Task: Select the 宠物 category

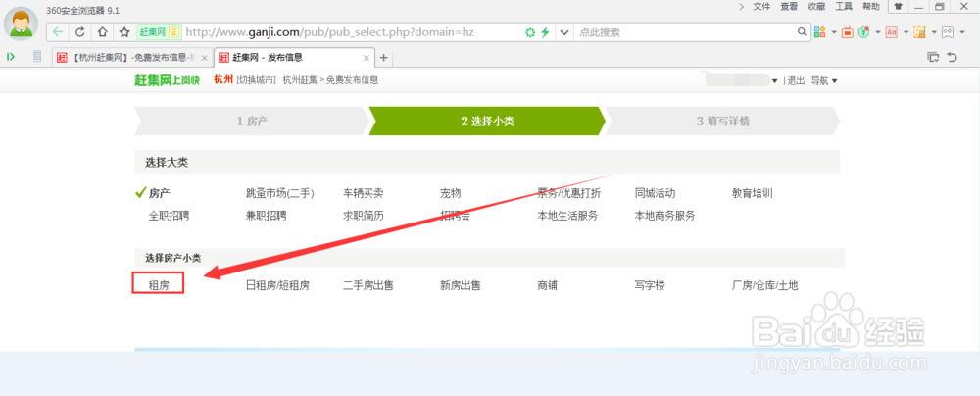Action: coord(451,193)
